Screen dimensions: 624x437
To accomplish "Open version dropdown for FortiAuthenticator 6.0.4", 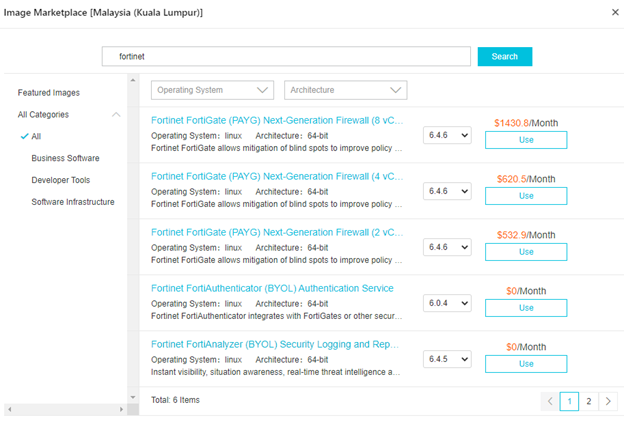I will [446, 303].
